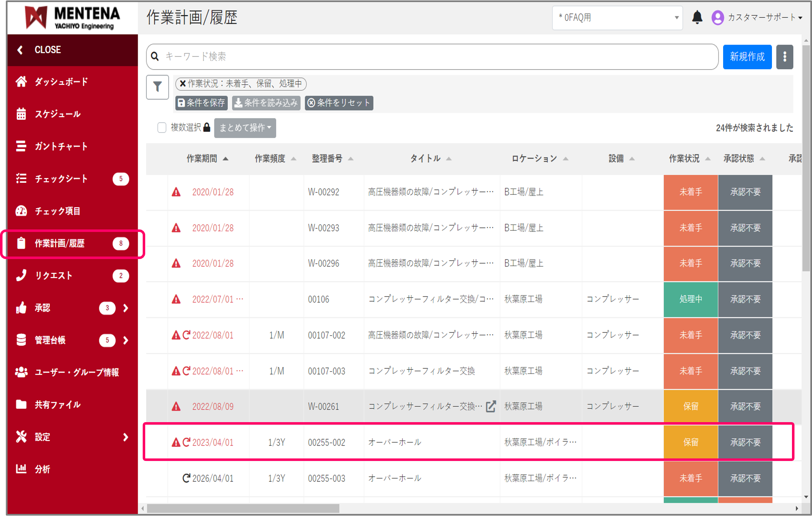Open ダッシュボード from sidebar
The width and height of the screenshot is (812, 516).
61,82
